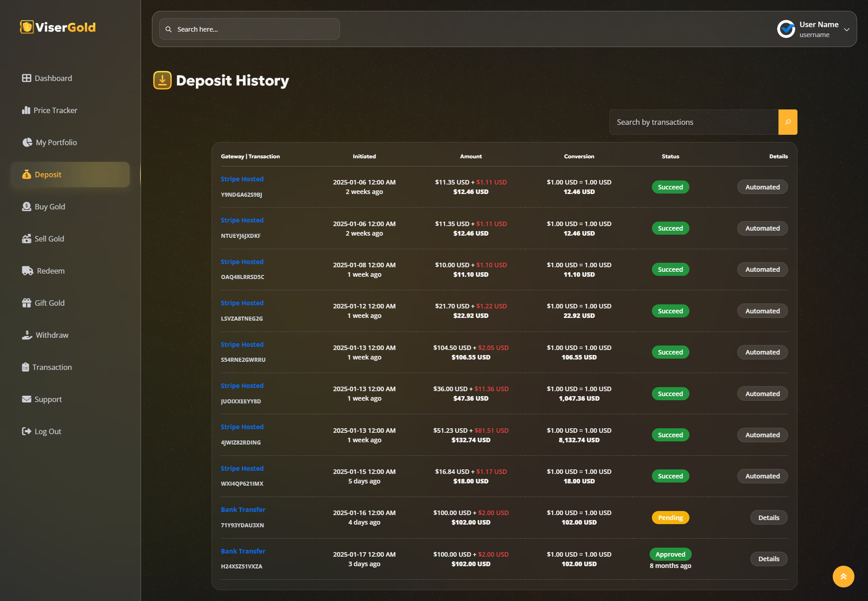
Task: Click the Withdraw sidebar icon
Action: click(26, 335)
